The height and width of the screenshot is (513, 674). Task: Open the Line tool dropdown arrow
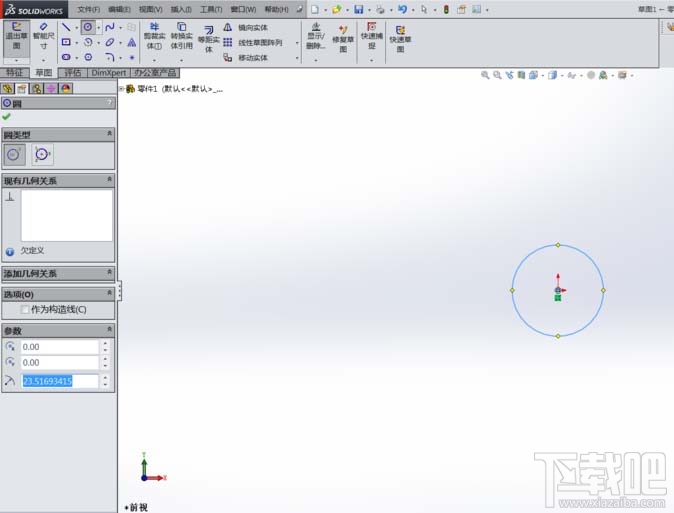click(x=77, y=28)
